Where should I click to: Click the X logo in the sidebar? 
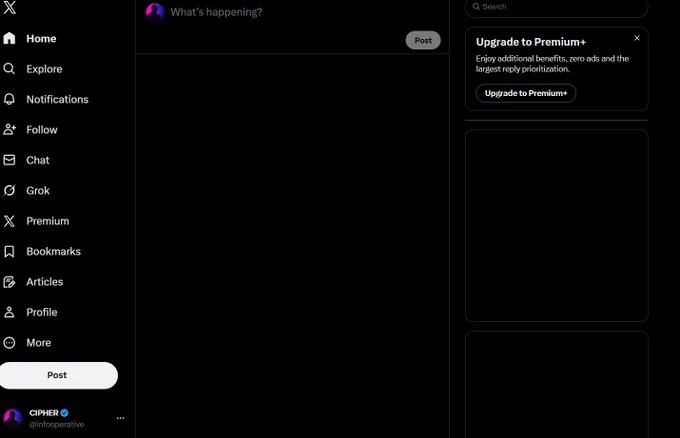(10, 7)
